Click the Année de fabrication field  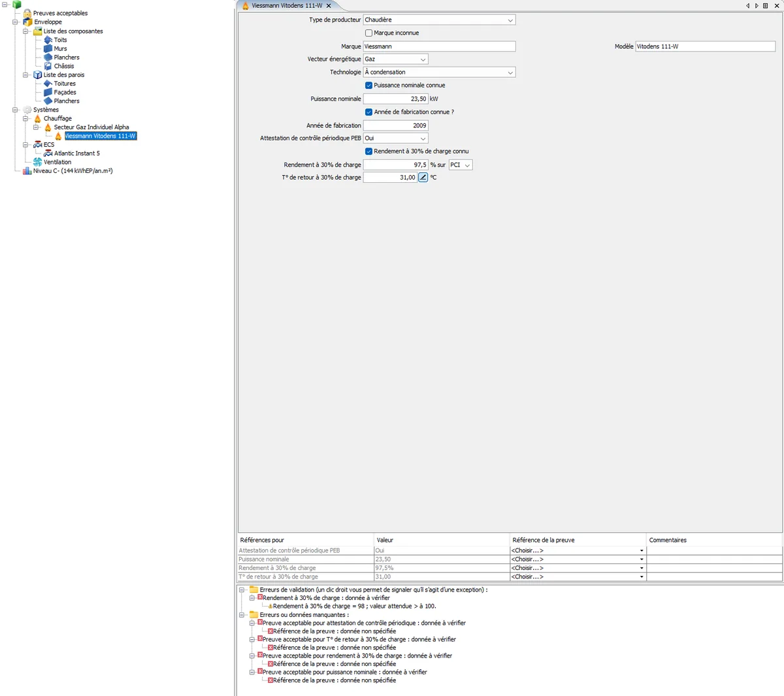(x=395, y=125)
